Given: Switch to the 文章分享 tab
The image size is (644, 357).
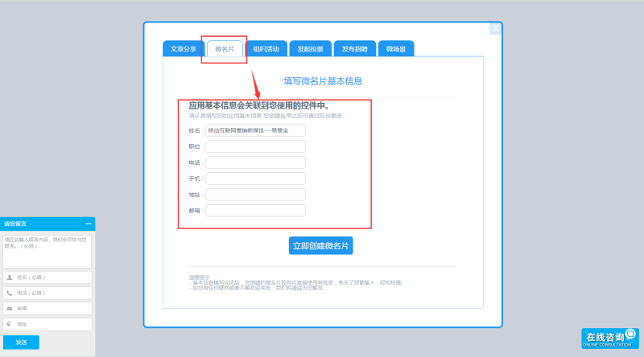Looking at the screenshot, I should tap(184, 49).
